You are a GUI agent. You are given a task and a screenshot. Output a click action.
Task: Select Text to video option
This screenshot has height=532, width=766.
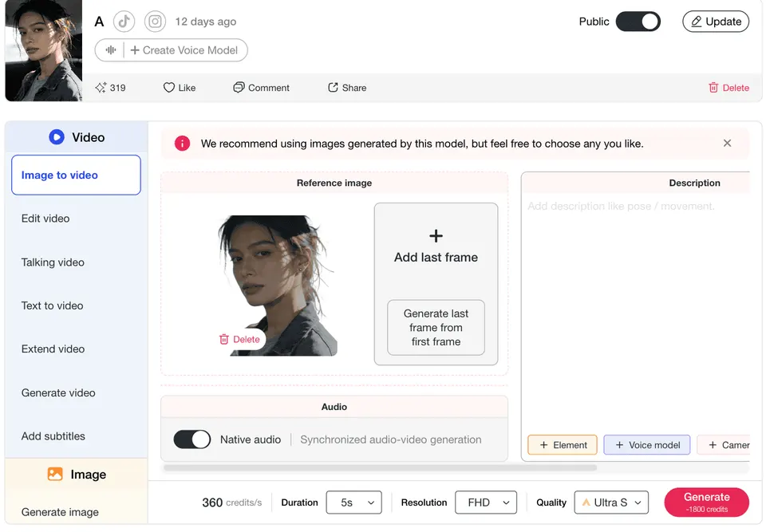pyautogui.click(x=53, y=305)
